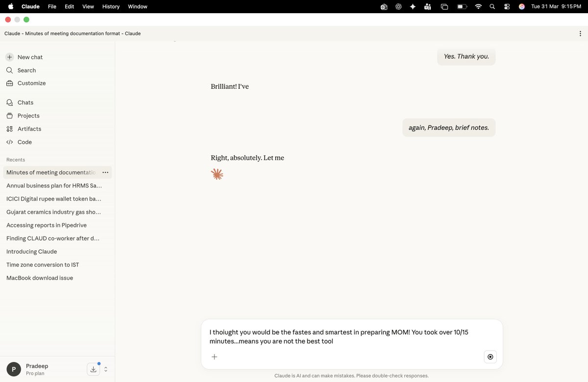This screenshot has height=382, width=588.
Task: Open the View menu
Action: coord(88,6)
